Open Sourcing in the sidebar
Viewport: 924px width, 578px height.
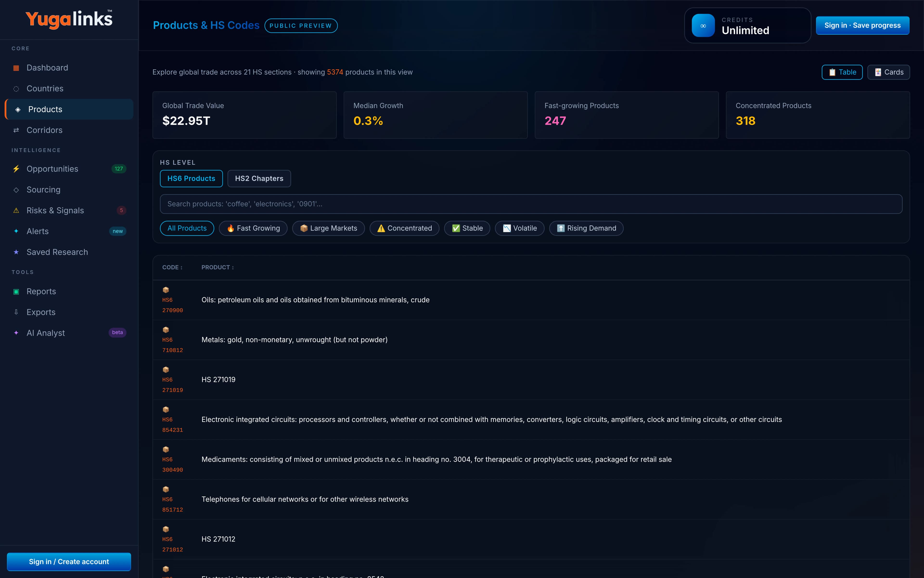pyautogui.click(x=69, y=190)
